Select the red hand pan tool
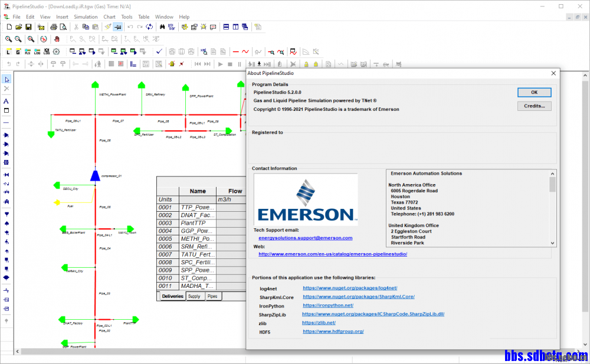This screenshot has height=364, width=590. point(57,39)
